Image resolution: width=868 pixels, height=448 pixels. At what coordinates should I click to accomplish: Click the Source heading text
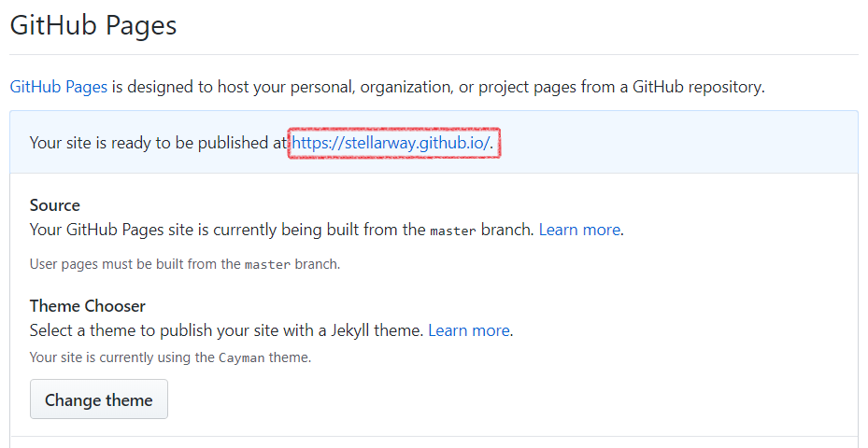tap(55, 205)
